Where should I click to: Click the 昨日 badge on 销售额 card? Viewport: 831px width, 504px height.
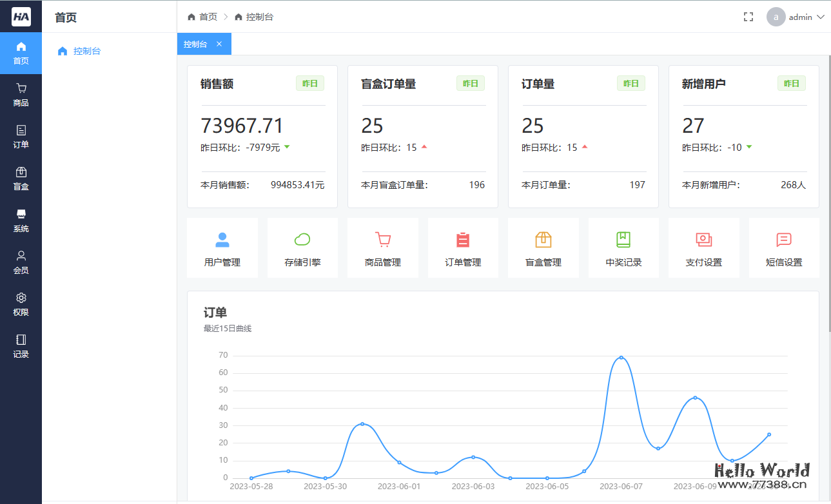click(309, 82)
